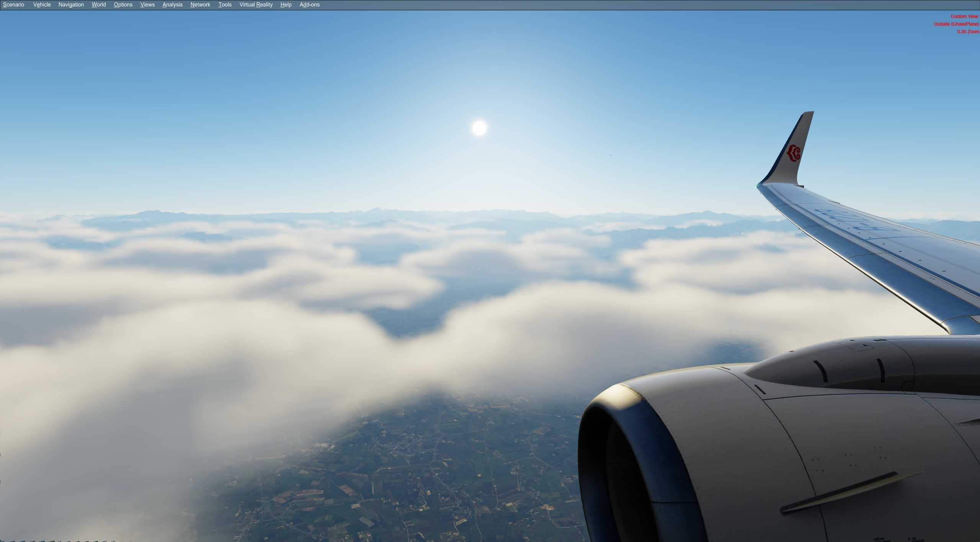Click the red Air China logo on winglet
980x542 pixels.
[x=793, y=153]
